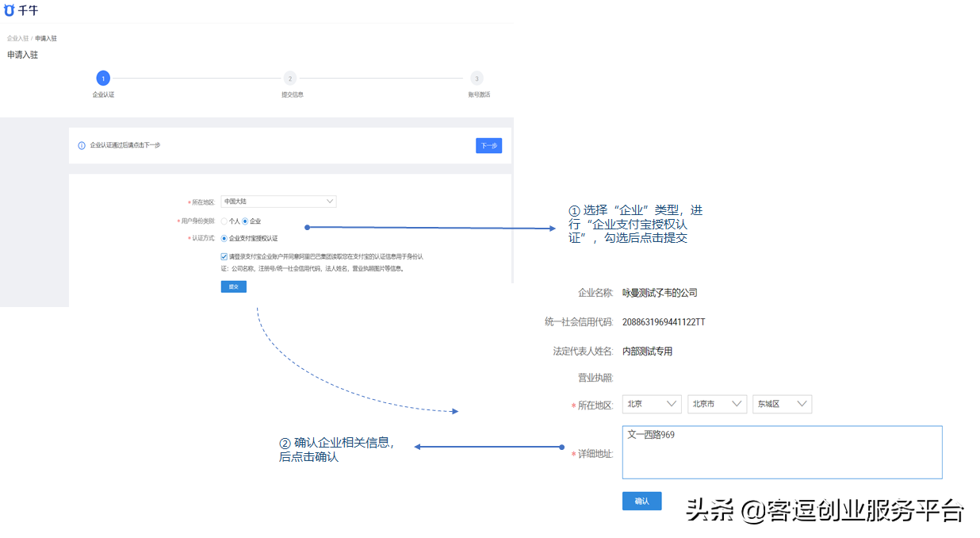Click the step 3 账号激活 circle indicator
Screen dimensions: 980x538
pos(477,79)
